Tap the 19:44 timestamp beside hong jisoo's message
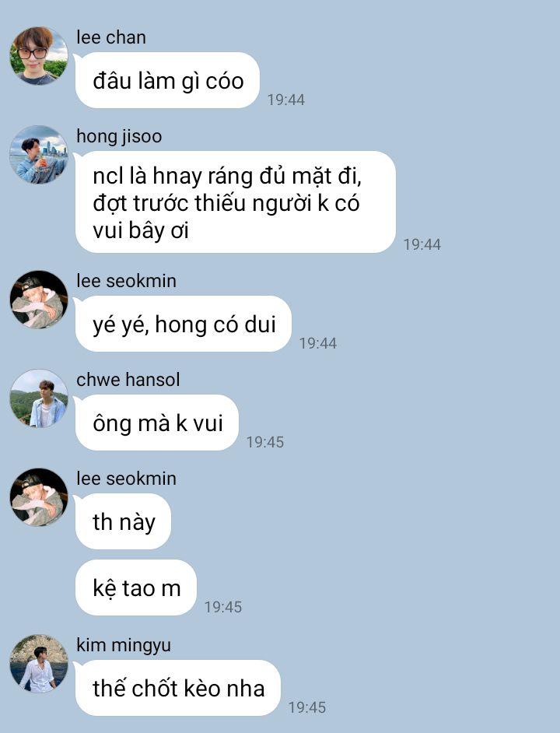560x733 pixels. [422, 244]
